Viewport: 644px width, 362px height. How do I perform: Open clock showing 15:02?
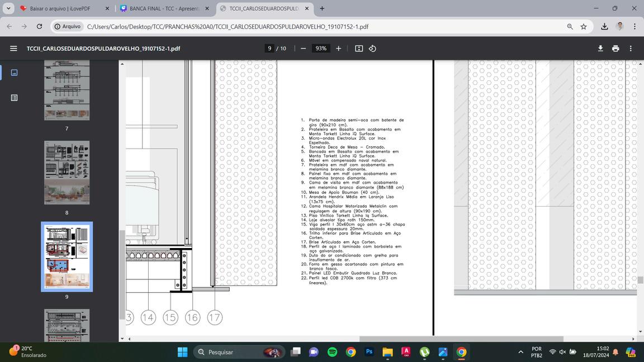coord(596,352)
